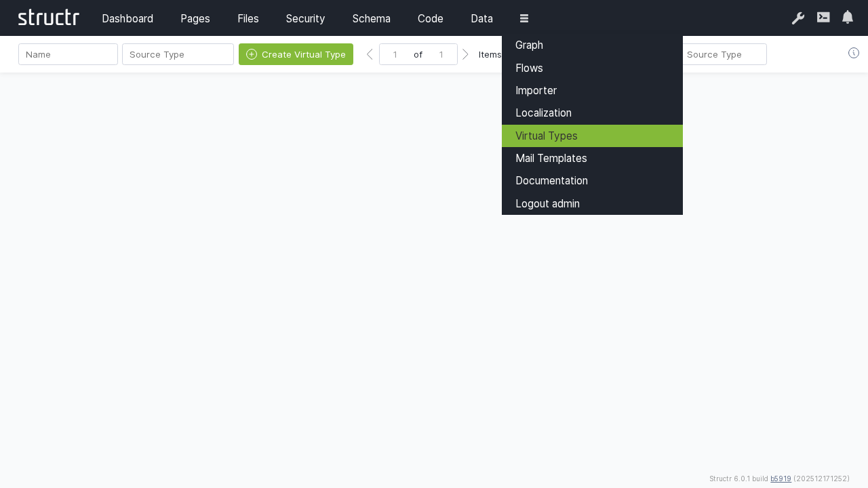This screenshot has height=488, width=868.
Task: Focus the Name input field
Action: (x=68, y=54)
